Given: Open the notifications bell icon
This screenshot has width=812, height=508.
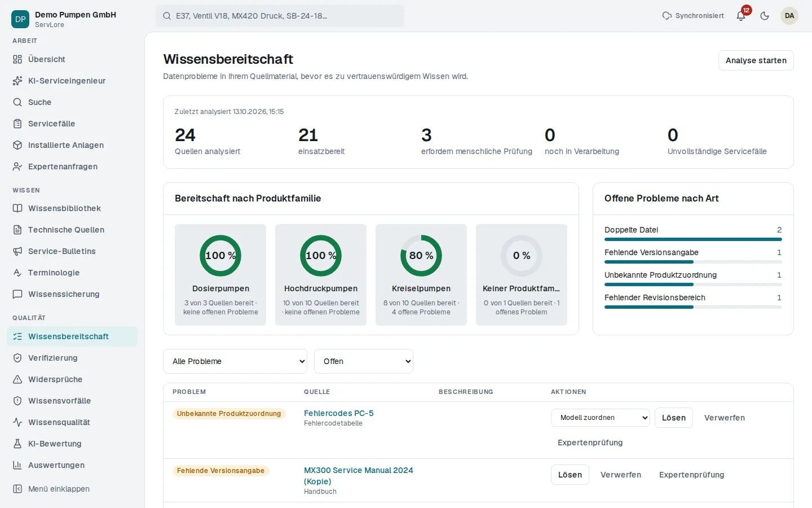Looking at the screenshot, I should 741,16.
